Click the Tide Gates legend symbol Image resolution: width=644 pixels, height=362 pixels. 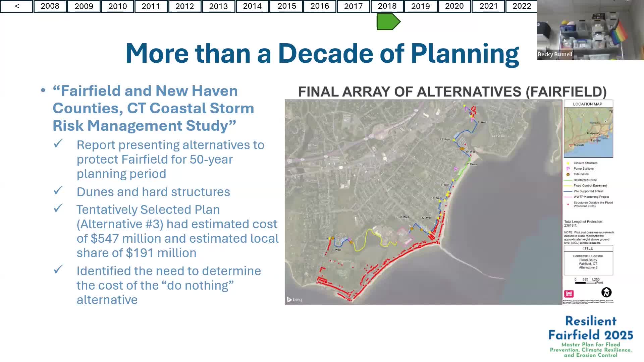click(568, 174)
